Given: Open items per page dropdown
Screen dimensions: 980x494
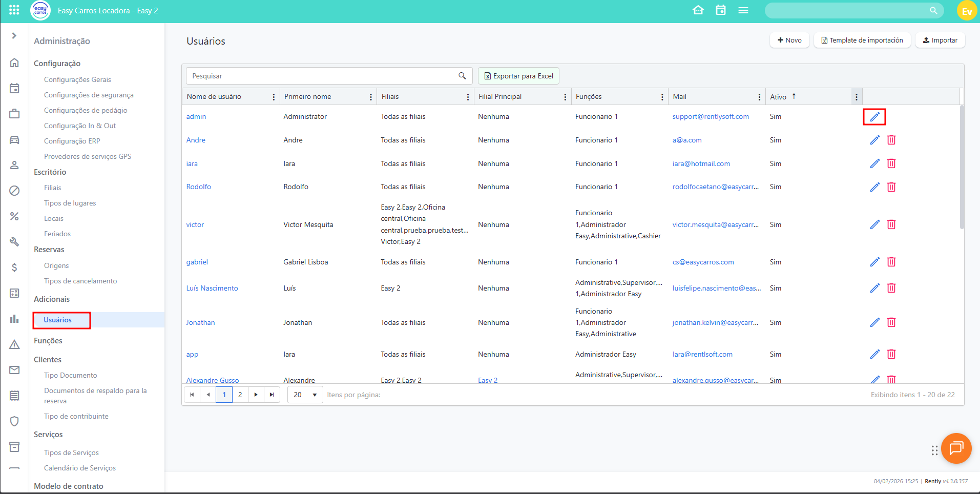Looking at the screenshot, I should pyautogui.click(x=305, y=395).
